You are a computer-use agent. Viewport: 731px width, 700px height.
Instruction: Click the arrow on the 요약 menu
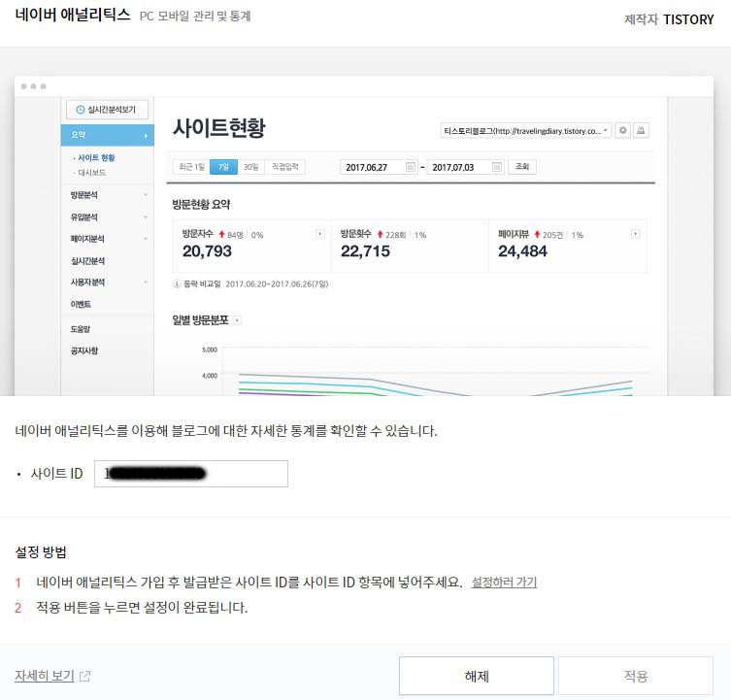click(x=146, y=136)
